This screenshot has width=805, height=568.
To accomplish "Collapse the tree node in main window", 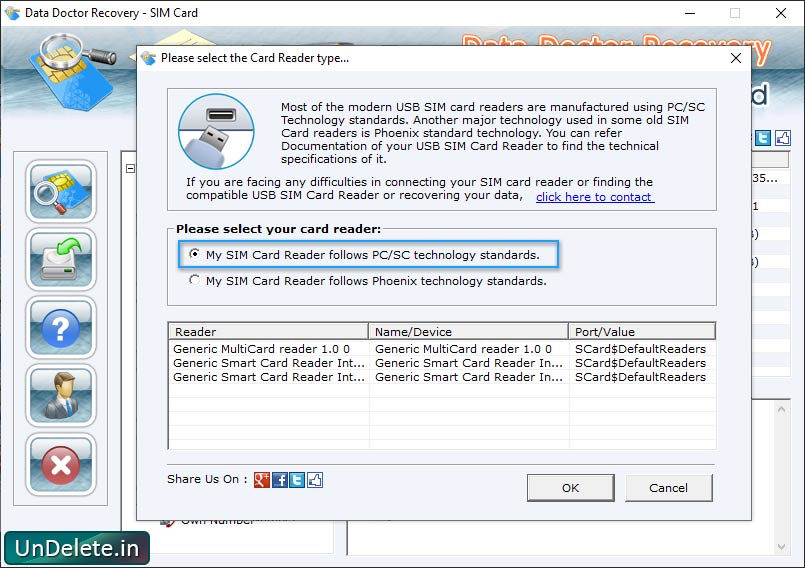I will (130, 168).
